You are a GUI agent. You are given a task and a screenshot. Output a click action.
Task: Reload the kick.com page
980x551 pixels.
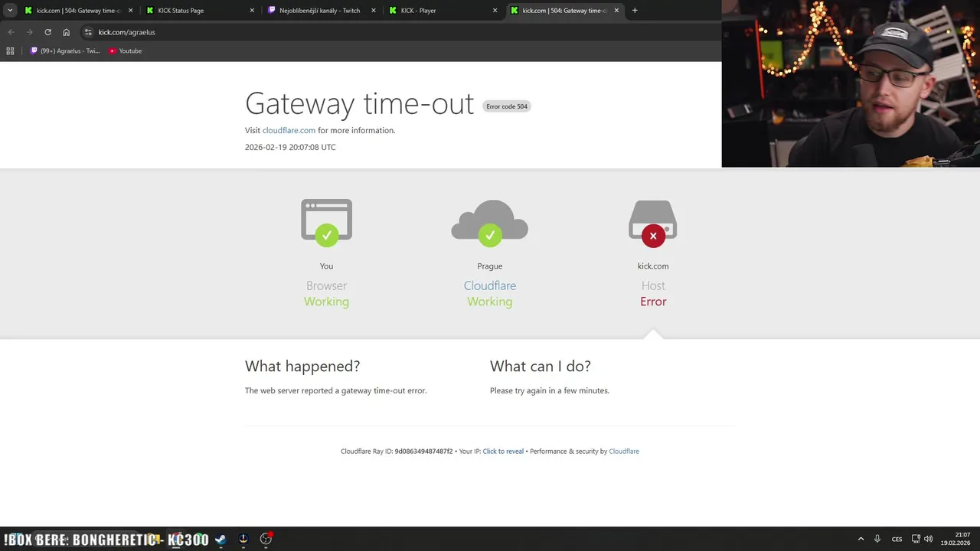(47, 32)
